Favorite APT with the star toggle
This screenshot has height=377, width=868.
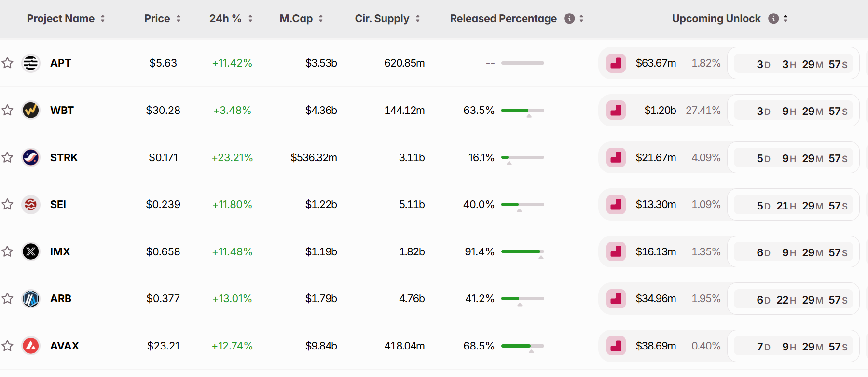7,63
